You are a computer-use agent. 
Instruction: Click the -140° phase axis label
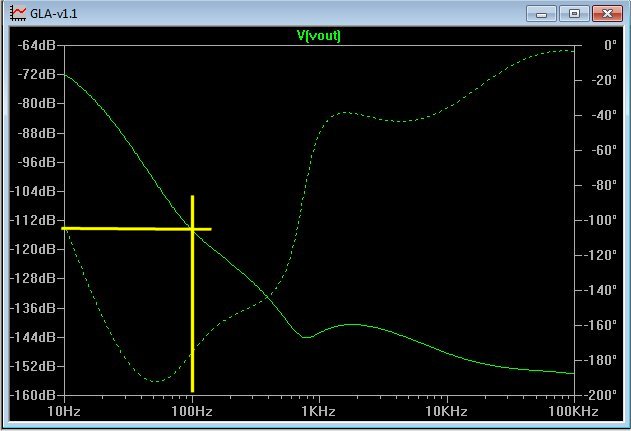pyautogui.click(x=601, y=291)
